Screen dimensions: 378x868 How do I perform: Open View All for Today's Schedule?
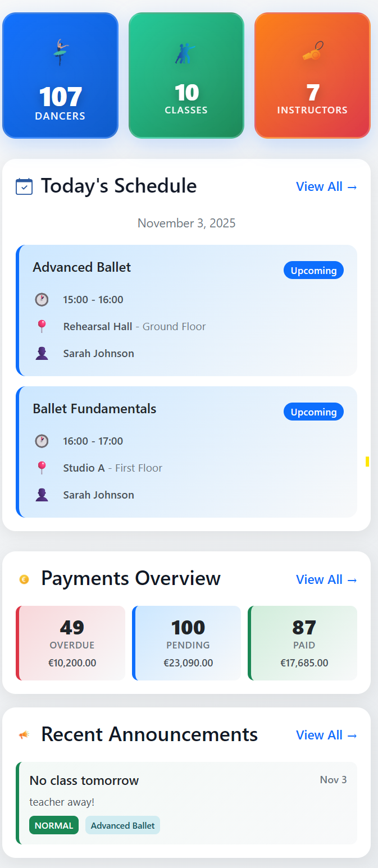coord(326,187)
